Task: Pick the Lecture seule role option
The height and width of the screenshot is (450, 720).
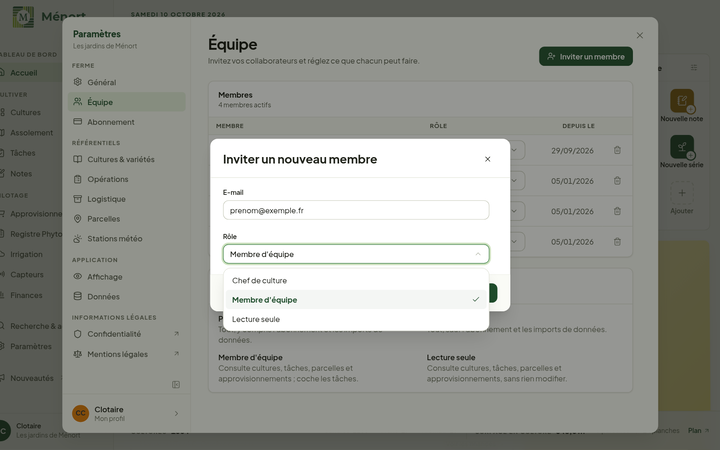Action: pos(356,319)
